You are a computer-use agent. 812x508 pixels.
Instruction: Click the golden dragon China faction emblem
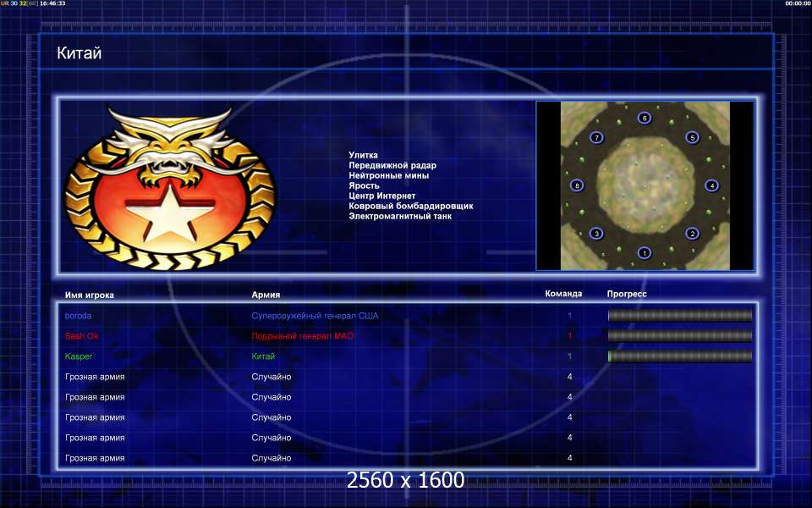(x=170, y=188)
